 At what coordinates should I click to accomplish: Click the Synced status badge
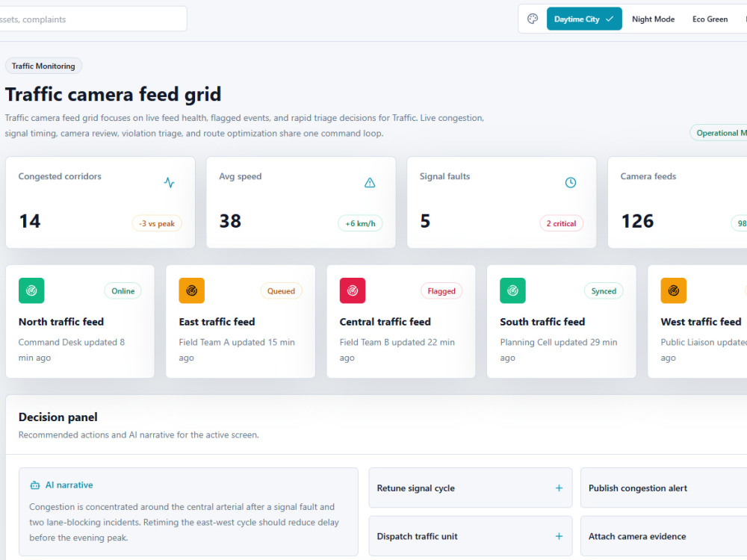(x=604, y=291)
